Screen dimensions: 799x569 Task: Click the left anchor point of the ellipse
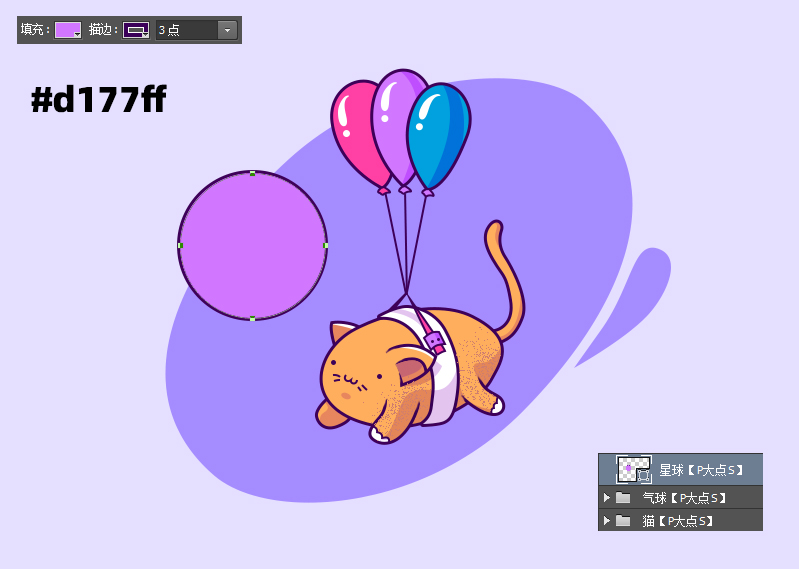point(180,245)
